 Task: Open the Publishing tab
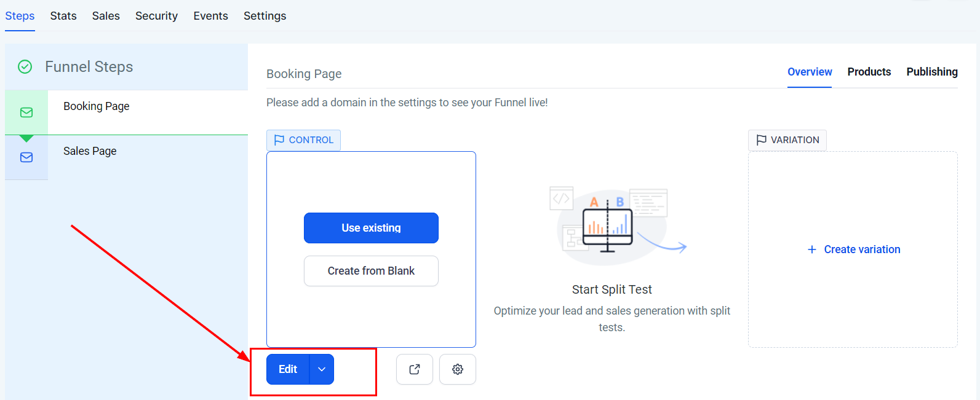pos(931,72)
